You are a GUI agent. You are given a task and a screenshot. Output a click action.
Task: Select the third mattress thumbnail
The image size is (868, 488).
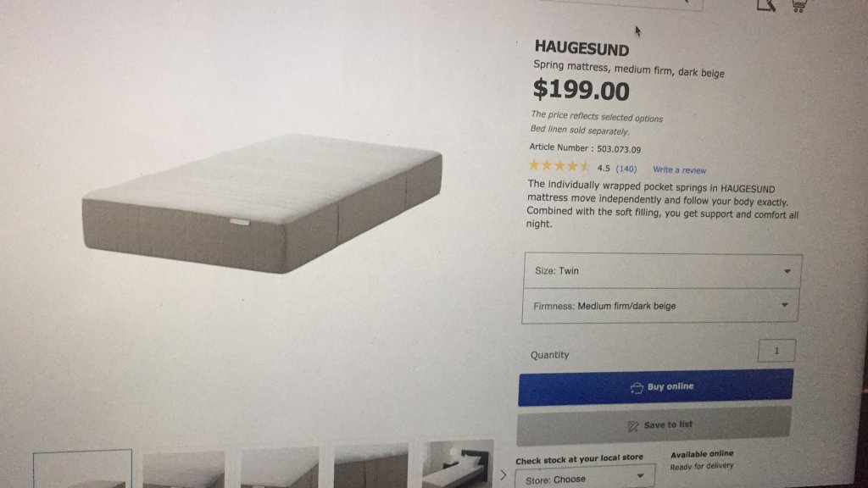pyautogui.click(x=280, y=468)
